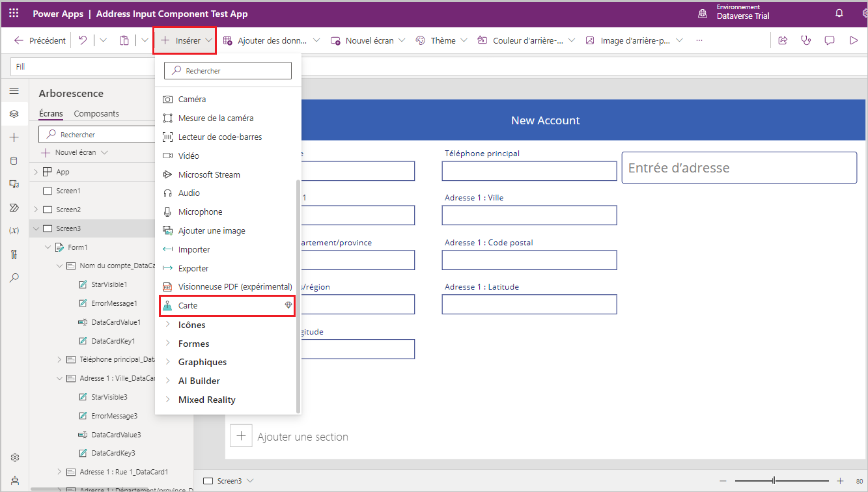Open Variables (x) icon in left rail
This screenshot has height=492, width=868.
coord(14,230)
